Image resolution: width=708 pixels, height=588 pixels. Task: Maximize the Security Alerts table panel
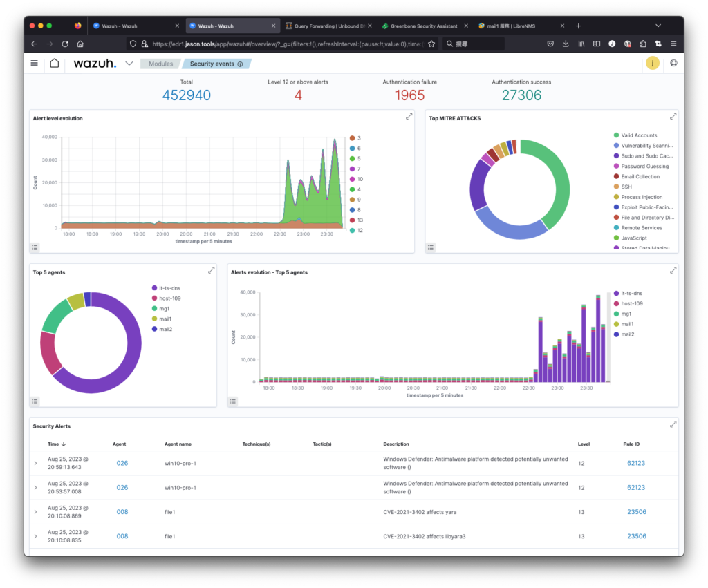[673, 425]
